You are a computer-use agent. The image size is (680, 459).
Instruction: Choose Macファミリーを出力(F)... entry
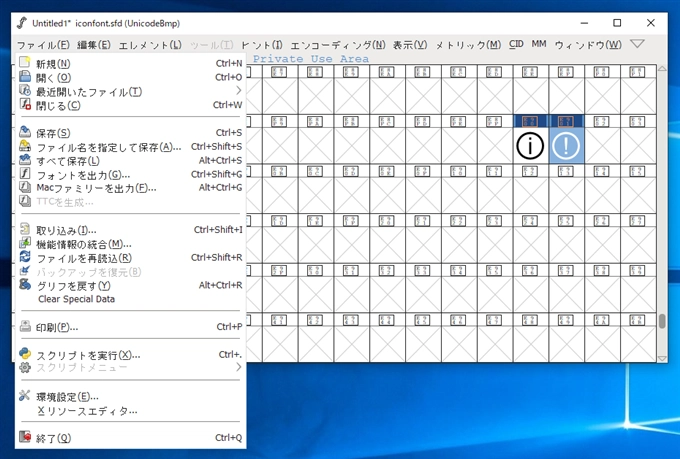131,188
